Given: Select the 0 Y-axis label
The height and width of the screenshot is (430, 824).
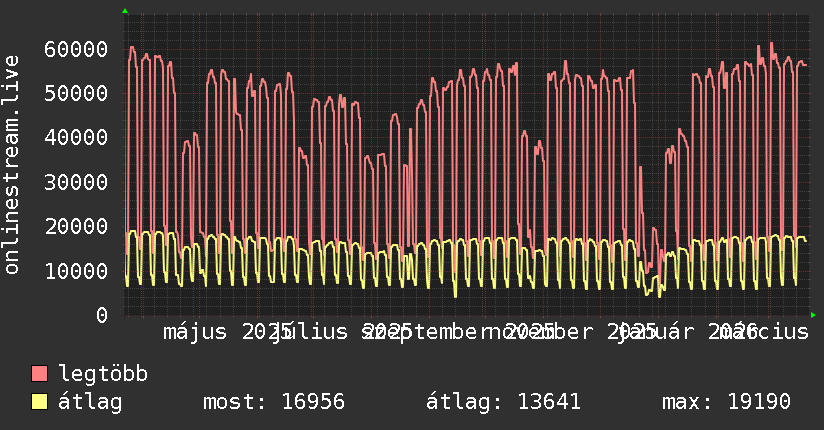Looking at the screenshot, I should tap(102, 315).
